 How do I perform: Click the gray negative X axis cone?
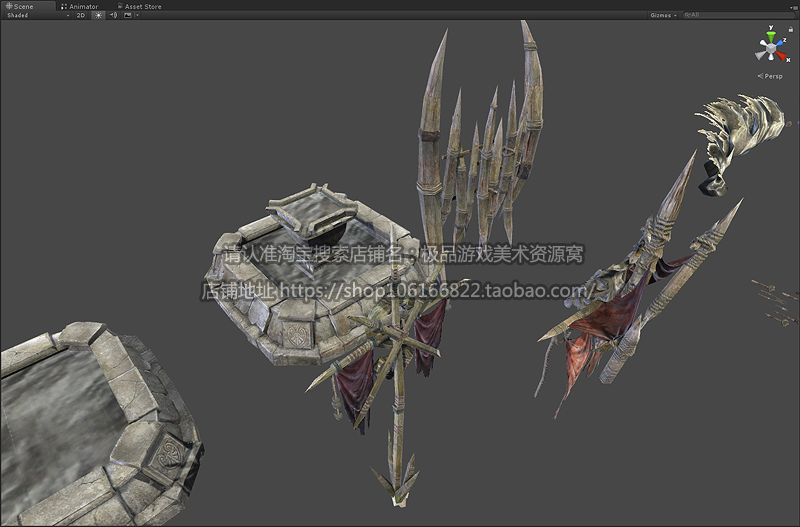[x=761, y=55]
